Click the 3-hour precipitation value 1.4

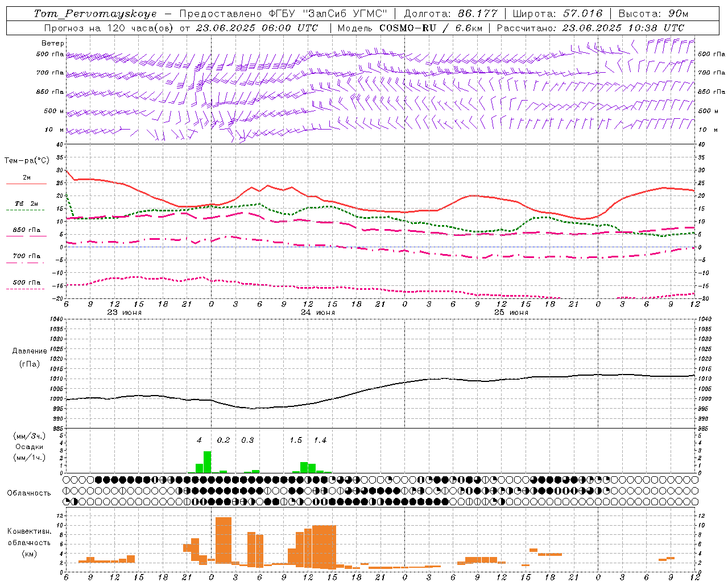(320, 440)
